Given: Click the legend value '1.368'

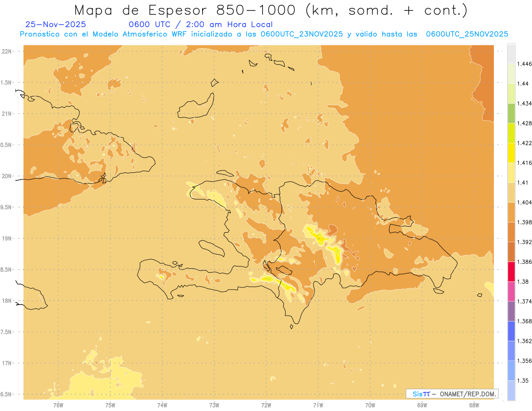Looking at the screenshot, I should [525, 321].
